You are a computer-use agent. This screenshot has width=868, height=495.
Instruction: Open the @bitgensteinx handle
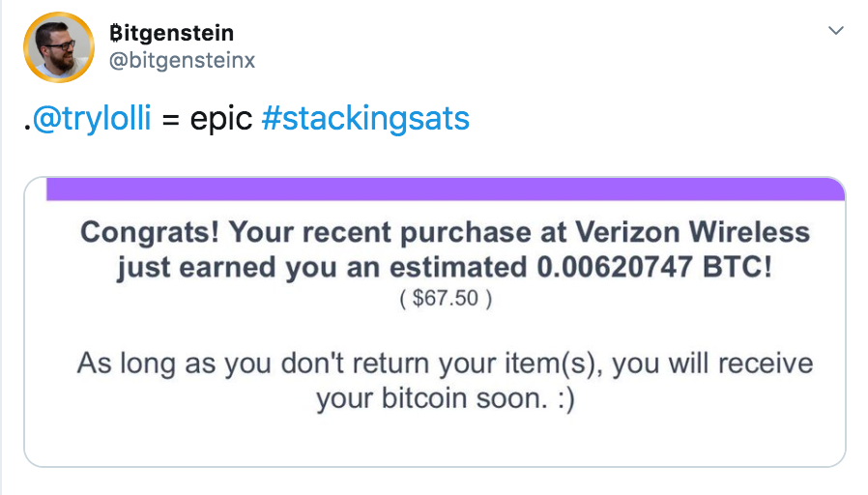pyautogui.click(x=182, y=60)
